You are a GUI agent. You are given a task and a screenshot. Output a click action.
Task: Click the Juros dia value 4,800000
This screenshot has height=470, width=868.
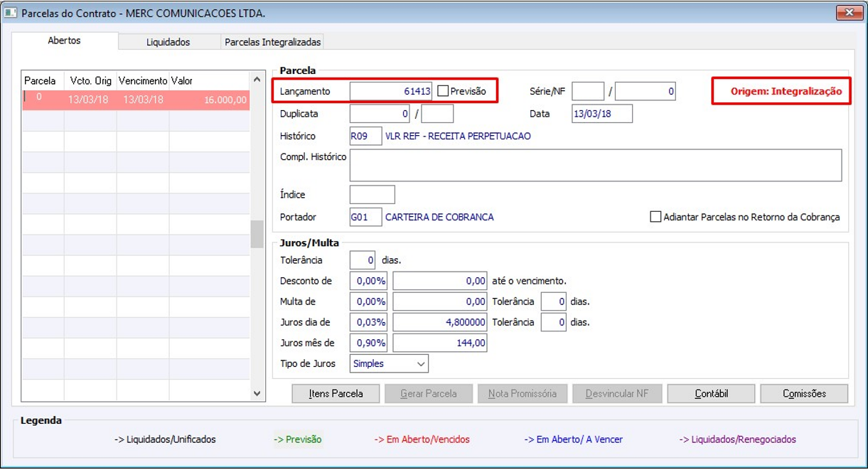440,322
